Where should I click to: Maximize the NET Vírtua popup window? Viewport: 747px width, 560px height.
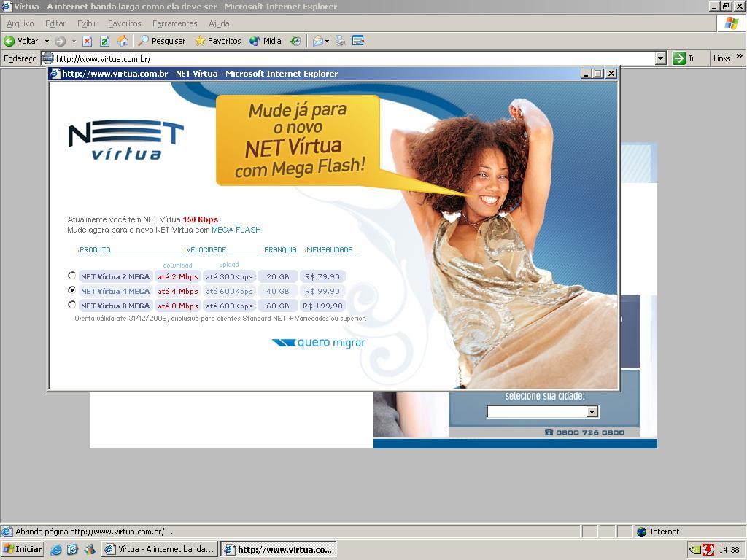coord(598,74)
